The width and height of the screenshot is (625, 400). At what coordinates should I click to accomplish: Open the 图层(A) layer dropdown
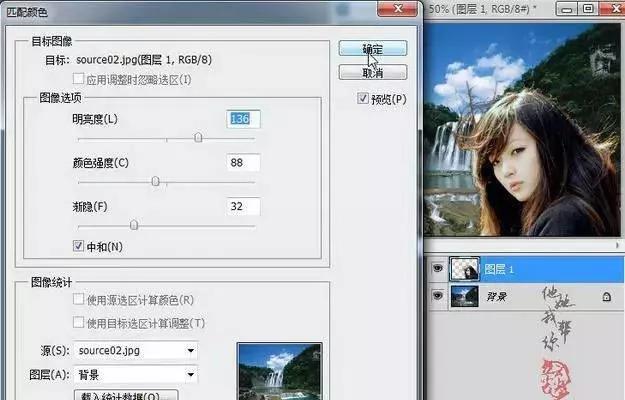(x=136, y=375)
